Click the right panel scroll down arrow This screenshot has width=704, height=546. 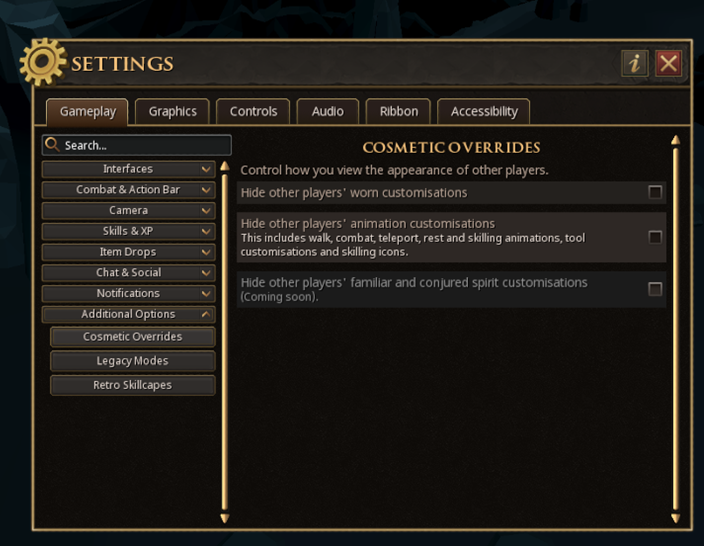click(675, 518)
